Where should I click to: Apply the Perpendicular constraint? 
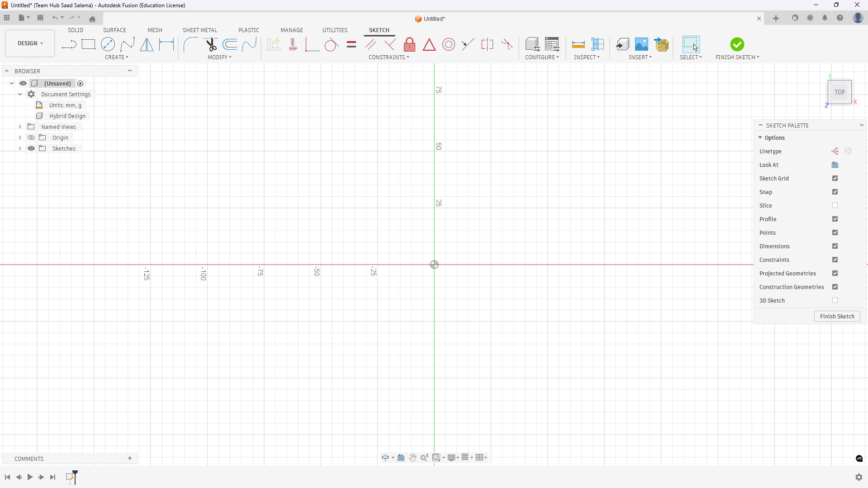coord(390,44)
